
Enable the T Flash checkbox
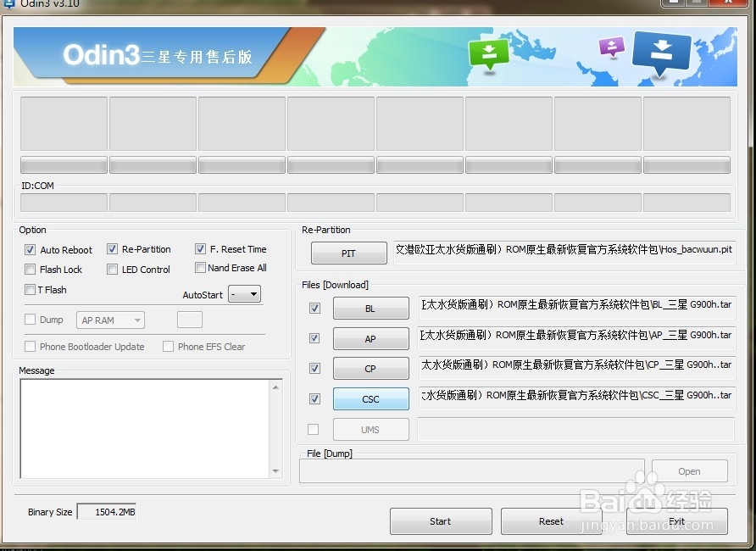point(30,289)
